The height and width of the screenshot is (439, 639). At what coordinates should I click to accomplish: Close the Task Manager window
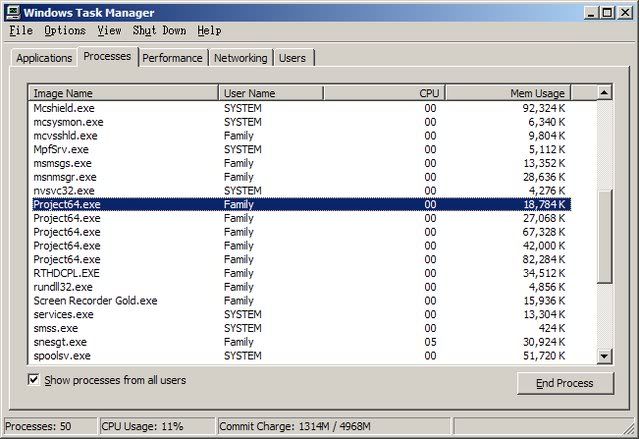point(625,13)
